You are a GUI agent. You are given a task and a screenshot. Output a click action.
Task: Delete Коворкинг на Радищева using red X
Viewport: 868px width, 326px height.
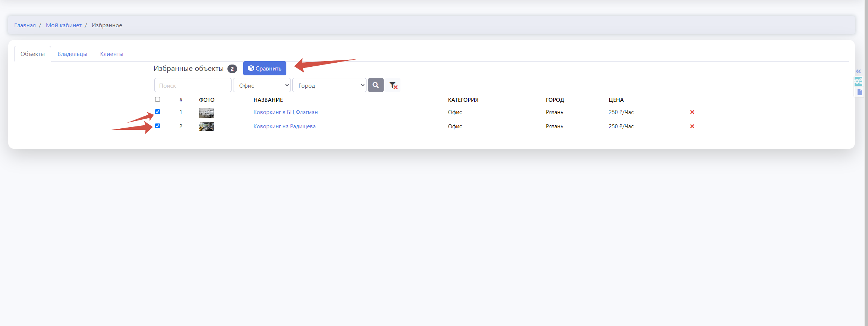(x=692, y=126)
